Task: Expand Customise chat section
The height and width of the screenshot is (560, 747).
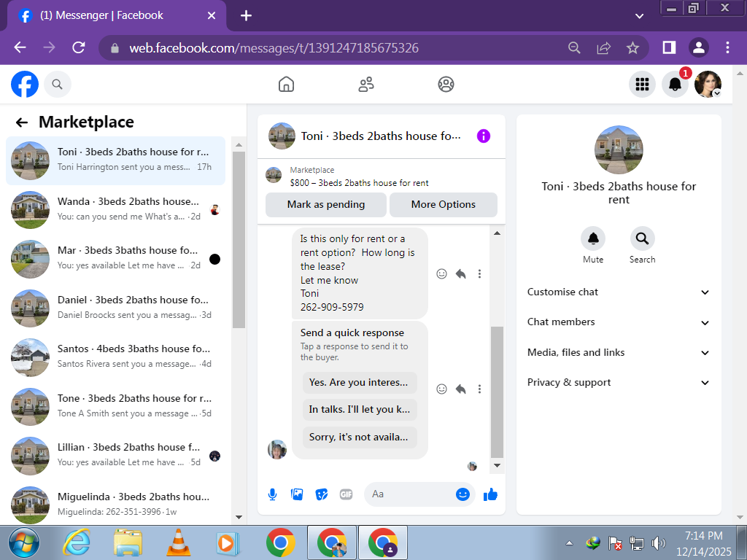Action: coord(619,292)
